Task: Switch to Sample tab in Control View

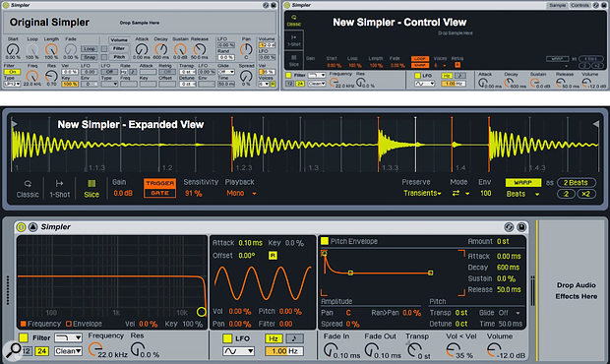Action: (558, 5)
